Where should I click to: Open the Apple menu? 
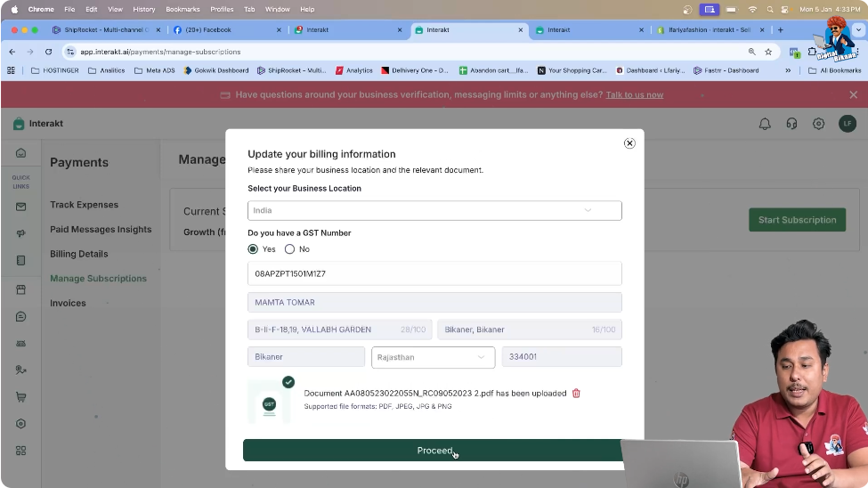click(x=14, y=10)
